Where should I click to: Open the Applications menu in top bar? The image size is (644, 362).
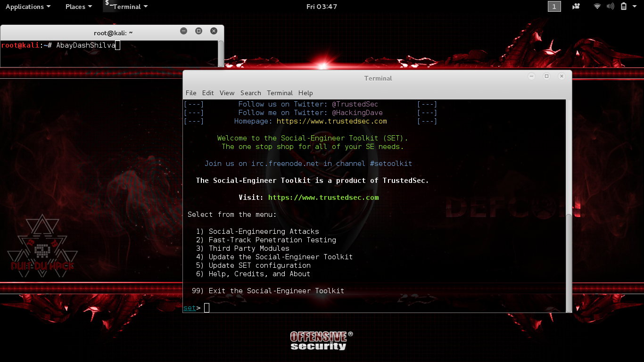[x=28, y=7]
